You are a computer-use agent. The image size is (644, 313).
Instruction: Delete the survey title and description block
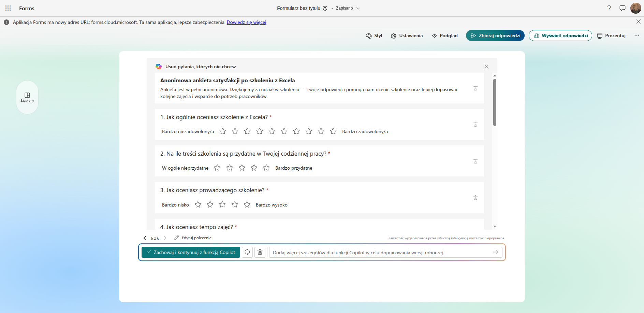pos(475,88)
